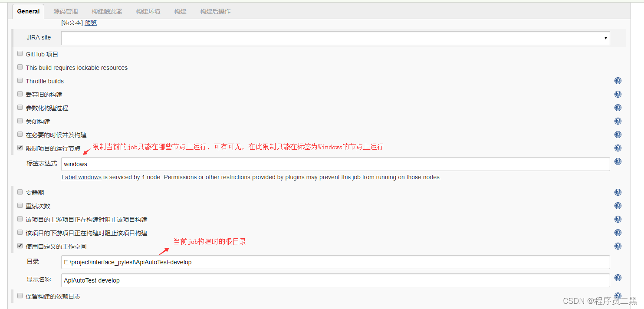Tick the 安静期 checkbox

click(x=20, y=192)
